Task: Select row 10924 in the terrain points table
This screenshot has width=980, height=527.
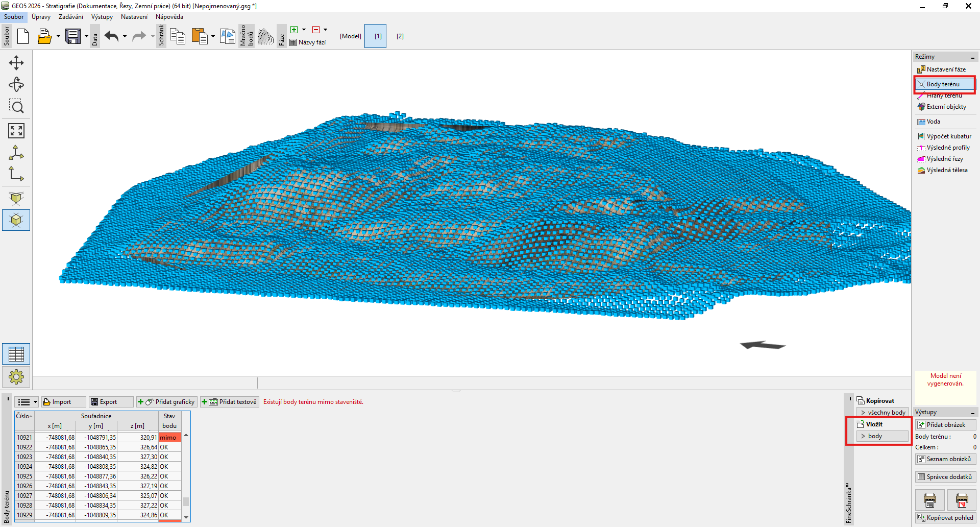Action: click(24, 466)
